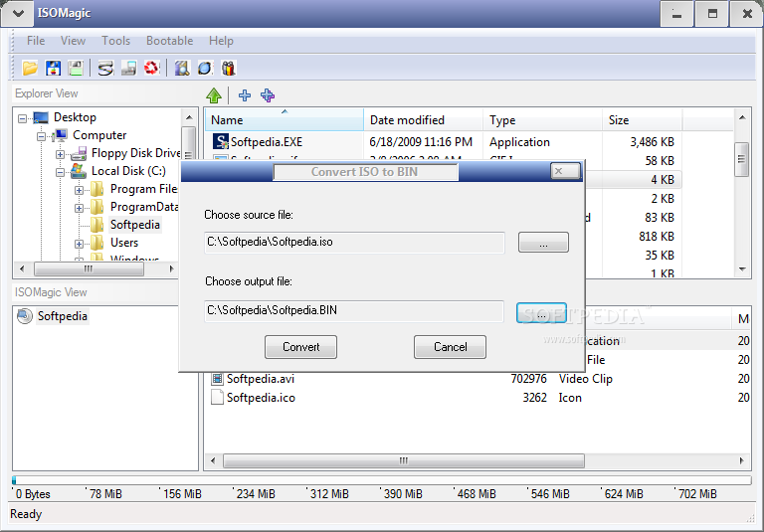The height and width of the screenshot is (532, 764).
Task: Open the Tools menu
Action: pos(116,41)
